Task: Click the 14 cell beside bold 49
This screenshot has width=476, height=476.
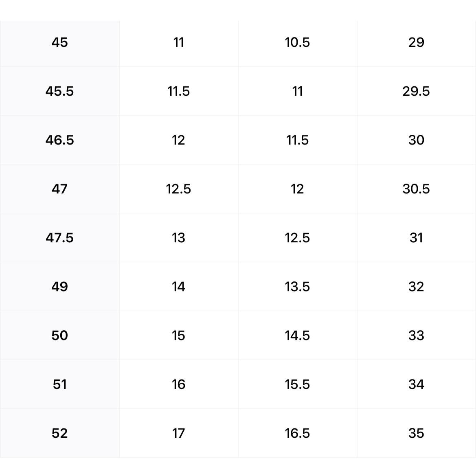Action: (178, 287)
